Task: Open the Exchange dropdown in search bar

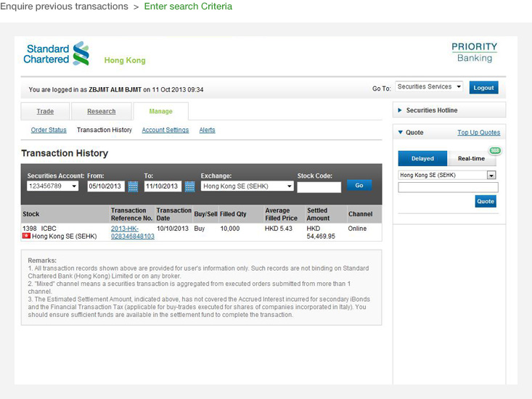Action: tap(247, 186)
